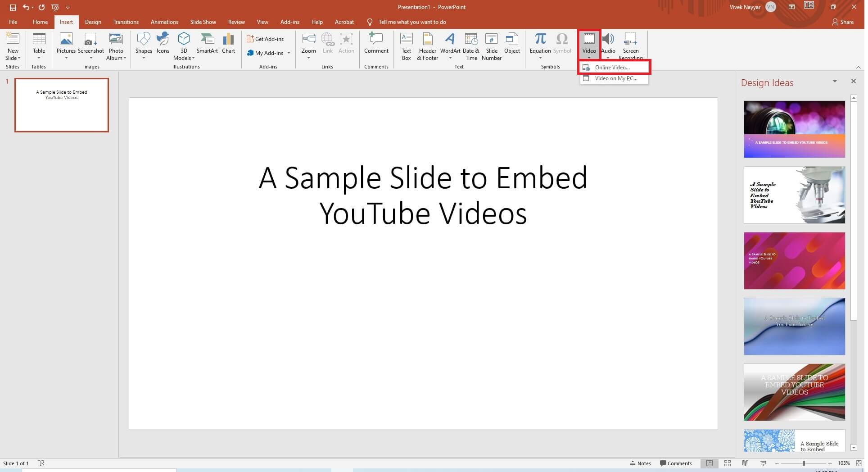Insert a Text Box
This screenshot has height=472, width=868.
(x=407, y=46)
